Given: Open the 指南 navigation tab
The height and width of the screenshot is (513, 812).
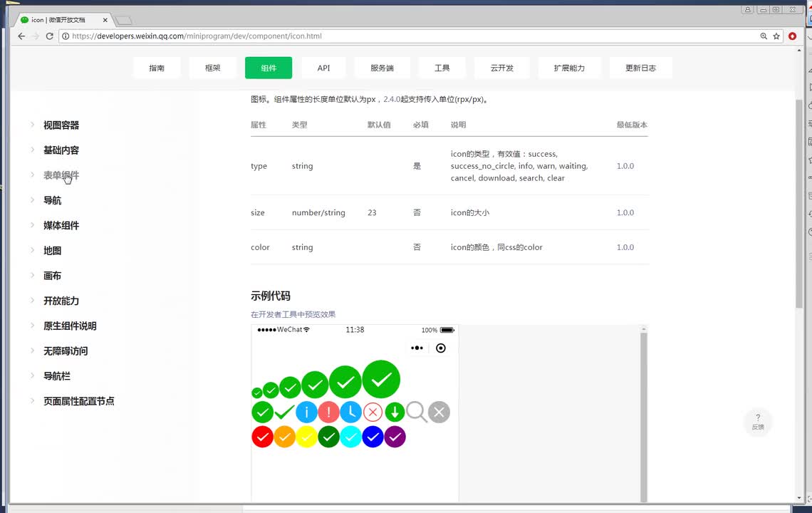Looking at the screenshot, I should [x=157, y=68].
